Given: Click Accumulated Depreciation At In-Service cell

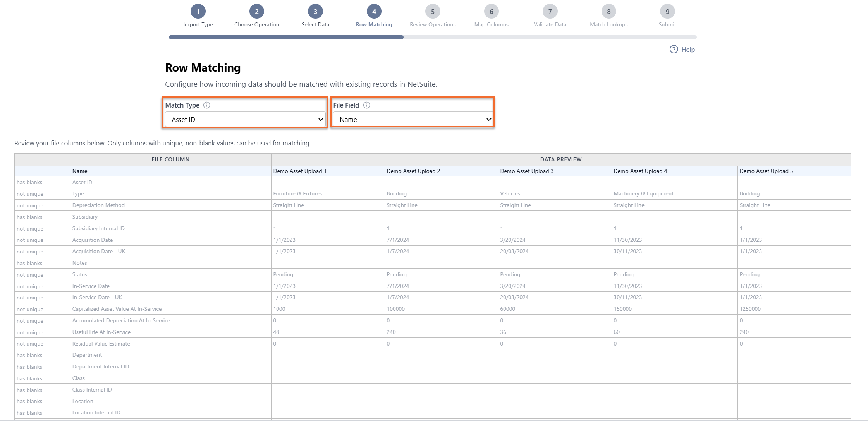Looking at the screenshot, I should coord(170,321).
